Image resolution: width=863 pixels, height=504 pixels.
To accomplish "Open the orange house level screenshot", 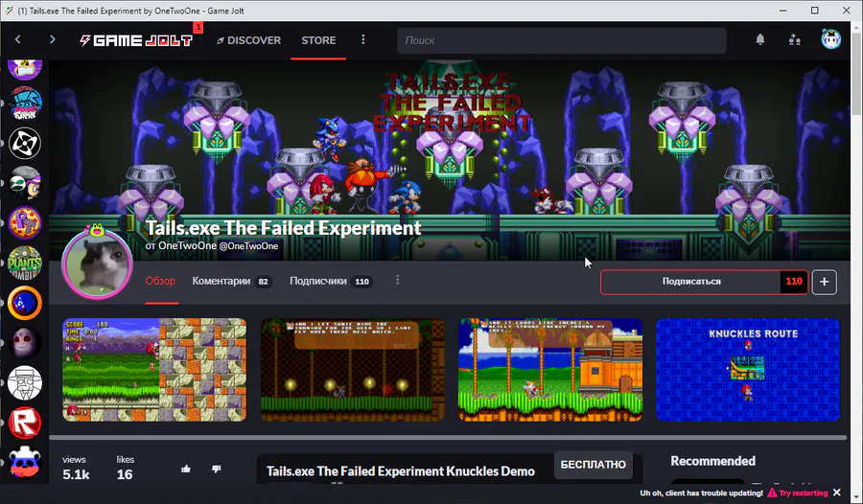I will pyautogui.click(x=550, y=370).
